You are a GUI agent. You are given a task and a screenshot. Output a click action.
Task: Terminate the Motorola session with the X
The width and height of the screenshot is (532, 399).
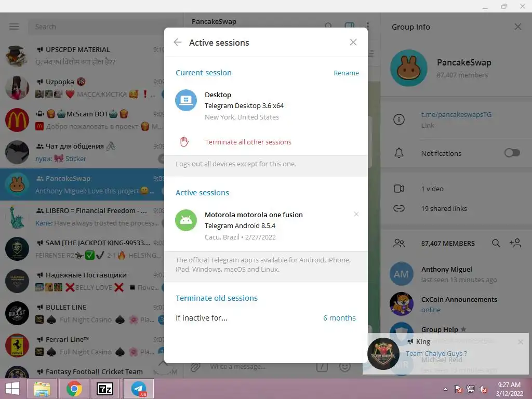click(x=356, y=214)
